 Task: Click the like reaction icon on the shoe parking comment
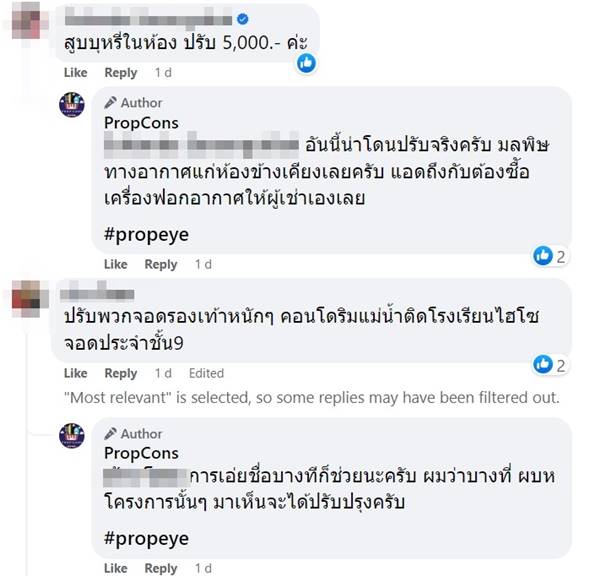543,364
